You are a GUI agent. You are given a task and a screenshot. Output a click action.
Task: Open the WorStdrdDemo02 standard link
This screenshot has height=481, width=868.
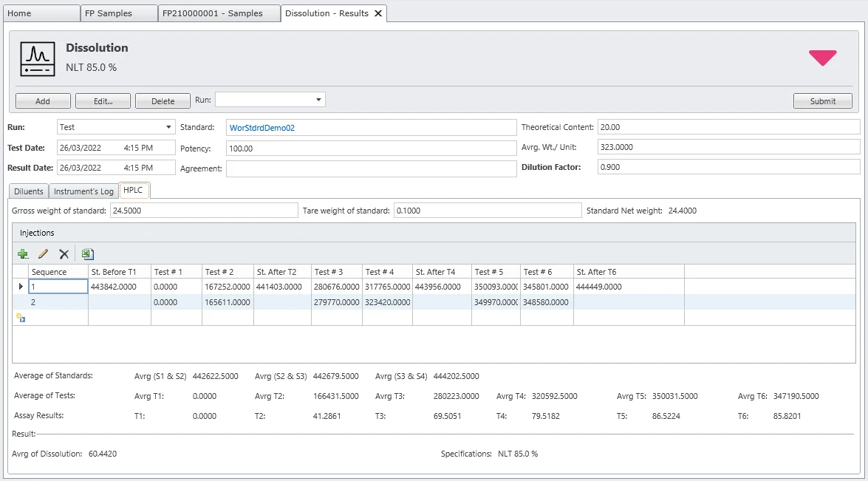coord(262,128)
